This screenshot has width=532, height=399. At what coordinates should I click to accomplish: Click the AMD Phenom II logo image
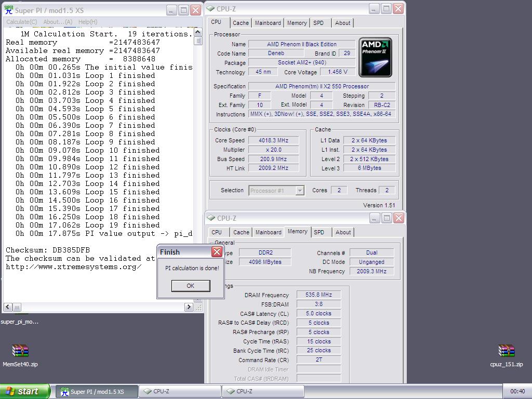[375, 57]
